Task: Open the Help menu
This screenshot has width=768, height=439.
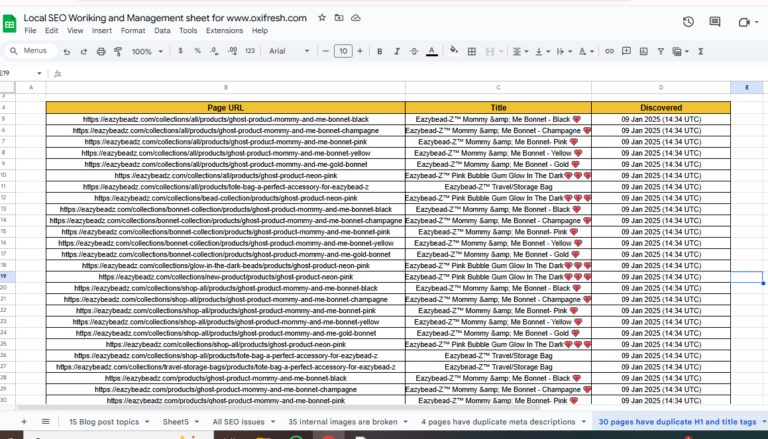Action: click(260, 30)
